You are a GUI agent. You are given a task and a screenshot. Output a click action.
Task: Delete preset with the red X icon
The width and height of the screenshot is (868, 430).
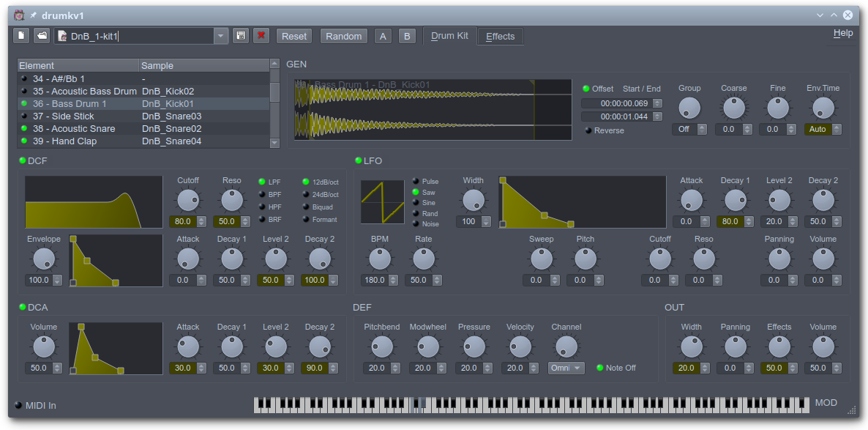tap(261, 36)
